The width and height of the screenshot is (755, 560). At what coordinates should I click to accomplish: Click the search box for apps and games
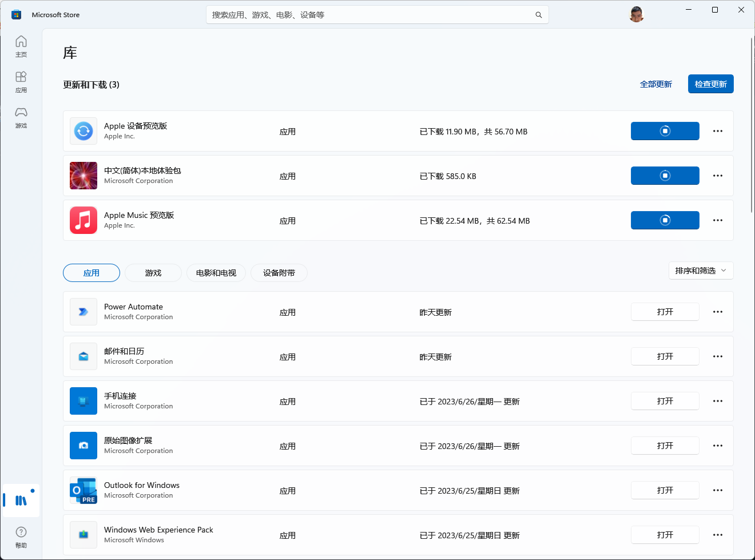click(366, 15)
